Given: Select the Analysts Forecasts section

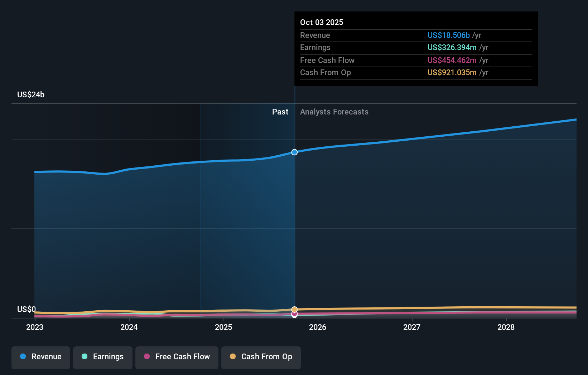Looking at the screenshot, I should coord(334,112).
